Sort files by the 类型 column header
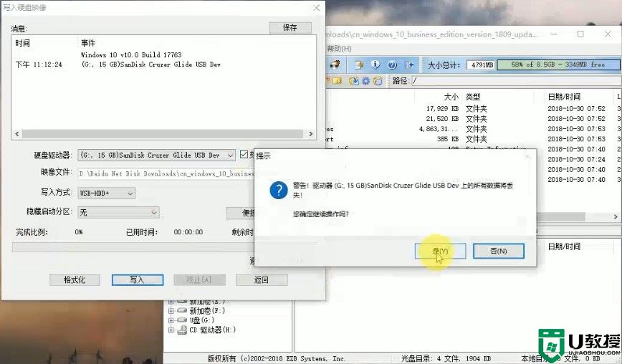The width and height of the screenshot is (622, 364). point(473,97)
